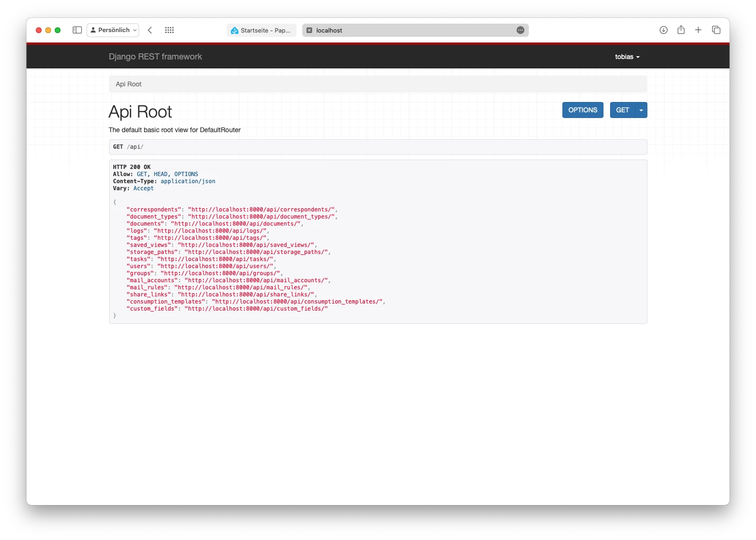Switch to the Startseite Paperless tab
This screenshot has height=540, width=756.
pyautogui.click(x=261, y=30)
